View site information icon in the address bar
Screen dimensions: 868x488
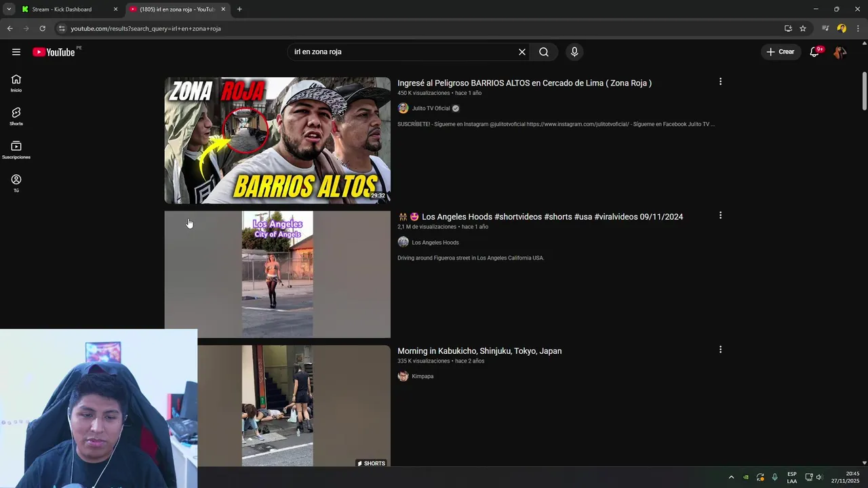coord(62,28)
